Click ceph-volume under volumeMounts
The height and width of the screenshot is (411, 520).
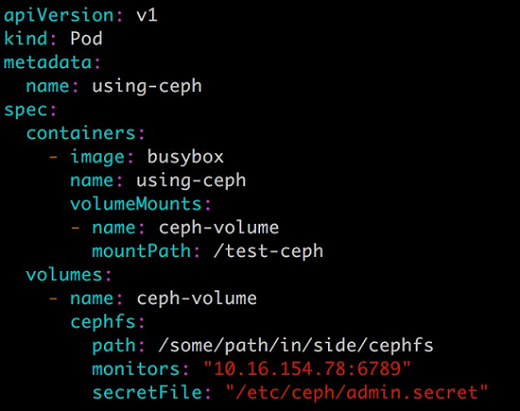[x=219, y=228]
